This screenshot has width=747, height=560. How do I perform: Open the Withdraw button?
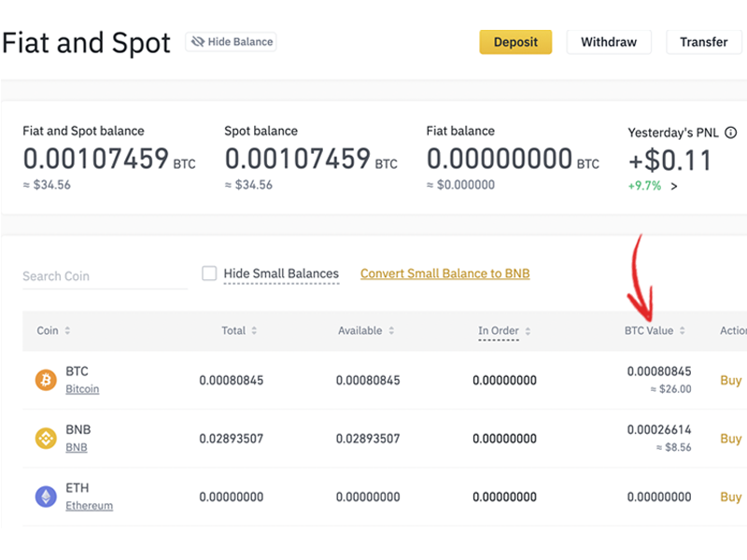pyautogui.click(x=609, y=42)
